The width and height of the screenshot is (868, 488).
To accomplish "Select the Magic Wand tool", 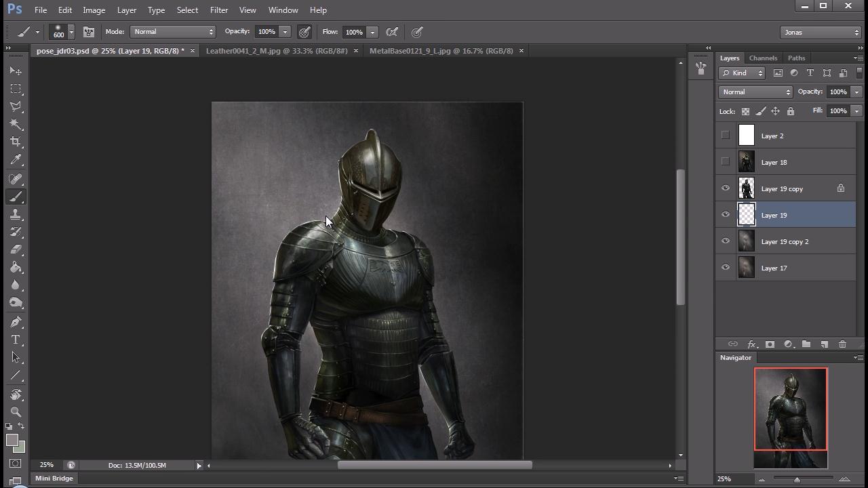I will click(16, 124).
